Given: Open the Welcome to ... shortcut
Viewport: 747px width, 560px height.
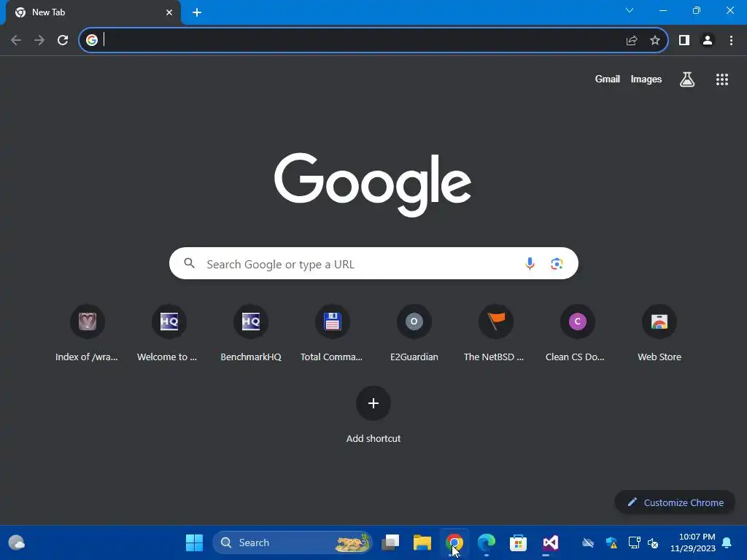Looking at the screenshot, I should click(169, 333).
